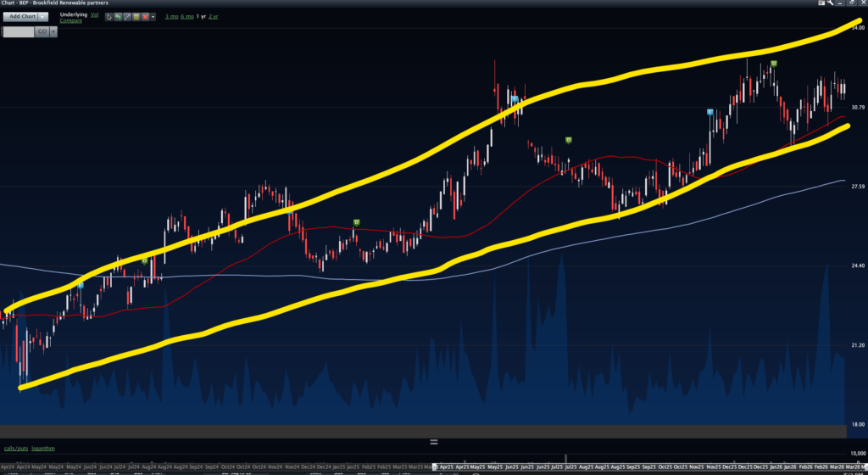The image size is (868, 475).
Task: Open dropdown arrow beside GO button
Action: pyautogui.click(x=53, y=31)
